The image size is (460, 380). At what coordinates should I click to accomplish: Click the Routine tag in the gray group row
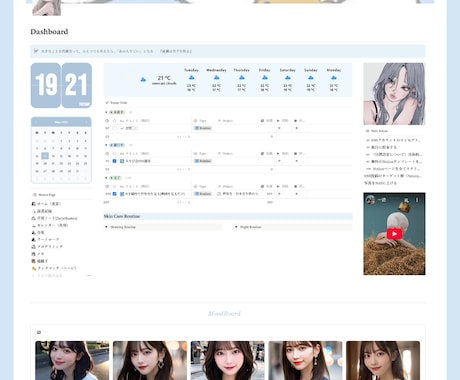point(203,128)
